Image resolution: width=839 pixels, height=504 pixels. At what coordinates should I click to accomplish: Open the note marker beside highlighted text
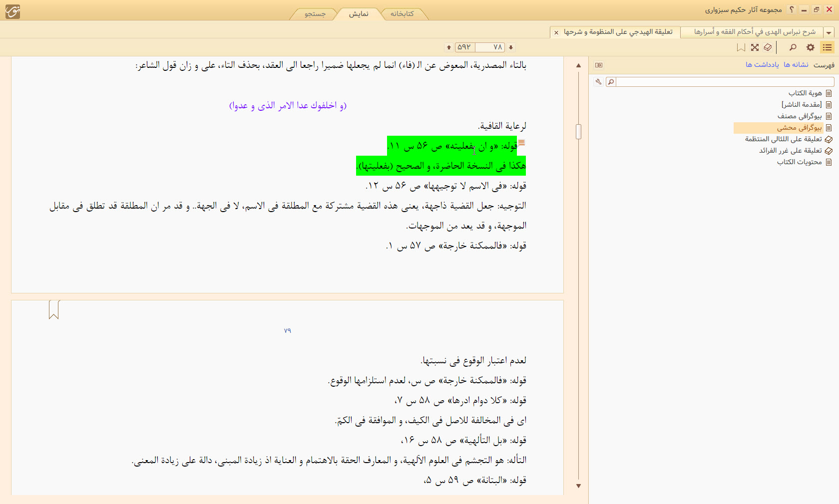[x=521, y=143]
